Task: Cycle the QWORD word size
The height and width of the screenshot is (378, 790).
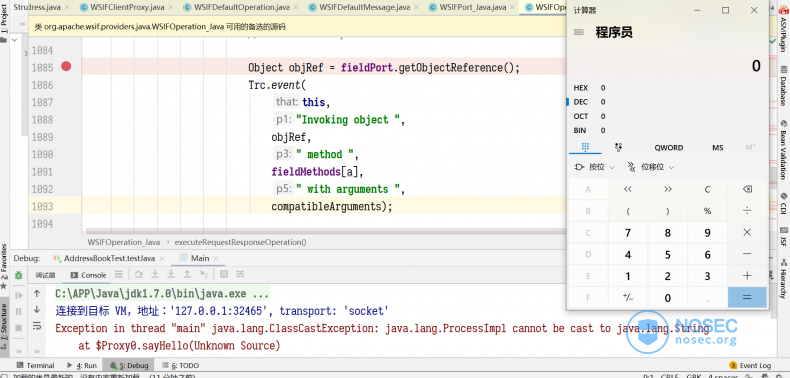Action: point(669,148)
